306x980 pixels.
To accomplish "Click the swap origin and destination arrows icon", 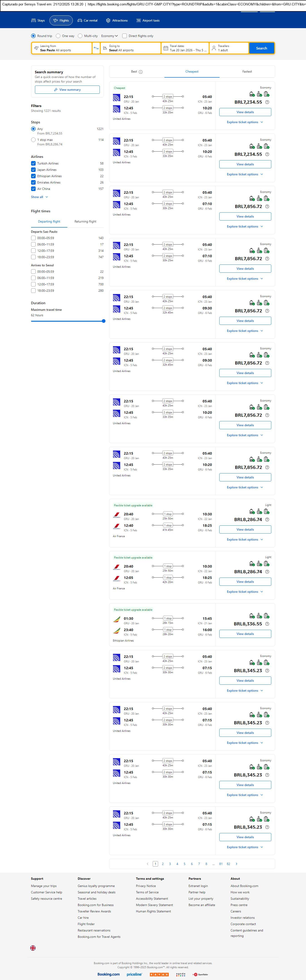I will [96, 48].
